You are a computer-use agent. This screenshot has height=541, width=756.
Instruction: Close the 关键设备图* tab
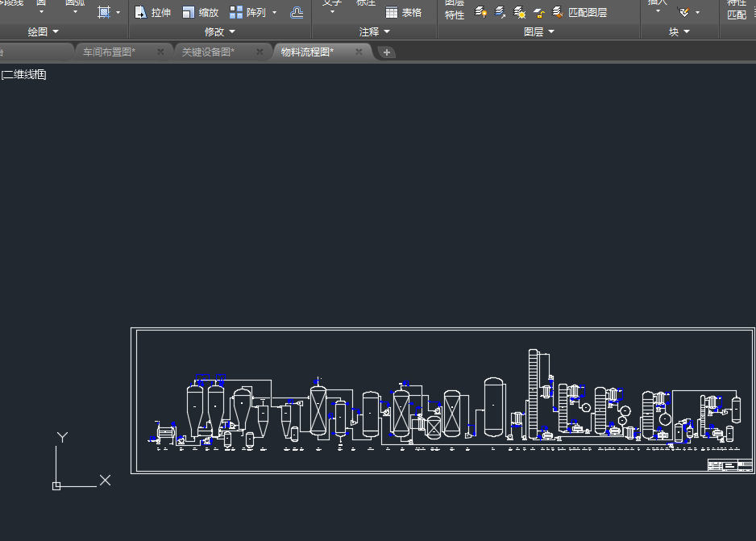260,52
